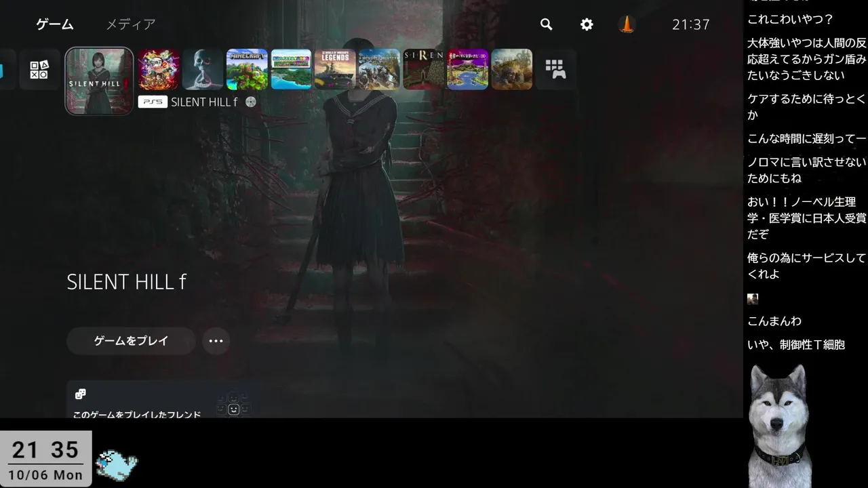Switch to the ゲーム tab
Viewport: 868px width, 488px height.
[x=55, y=24]
